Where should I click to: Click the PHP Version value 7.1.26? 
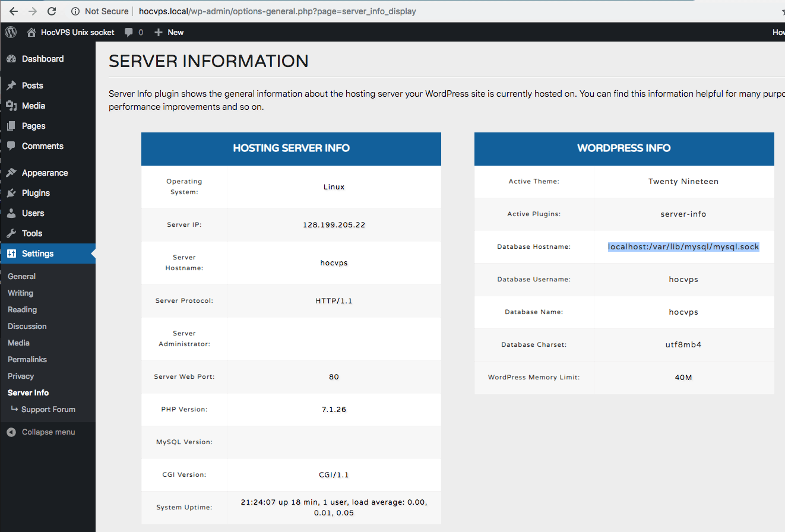pyautogui.click(x=334, y=409)
